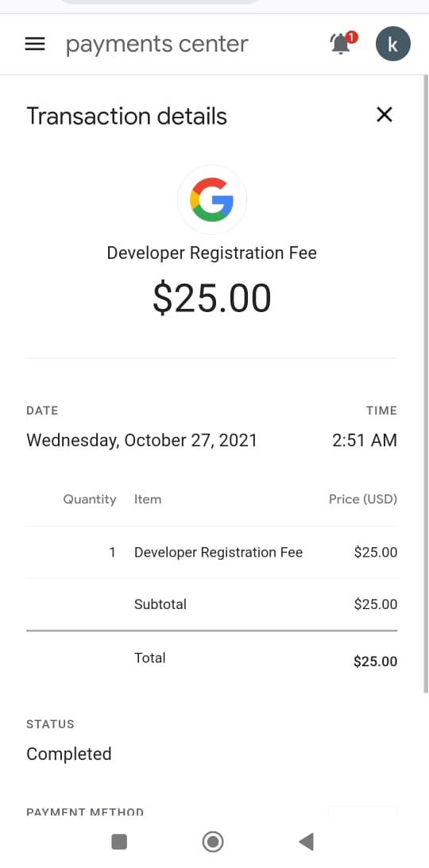Close the Transaction details panel

click(x=385, y=114)
